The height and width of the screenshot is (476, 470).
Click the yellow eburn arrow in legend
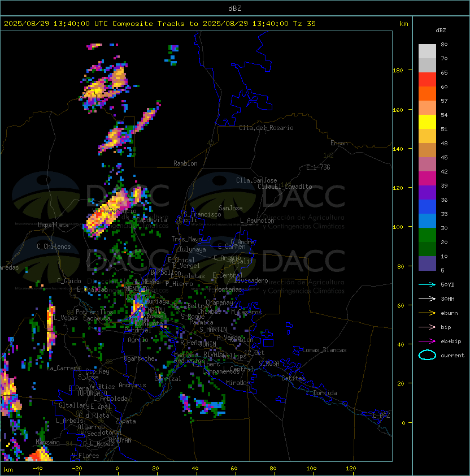pyautogui.click(x=427, y=313)
